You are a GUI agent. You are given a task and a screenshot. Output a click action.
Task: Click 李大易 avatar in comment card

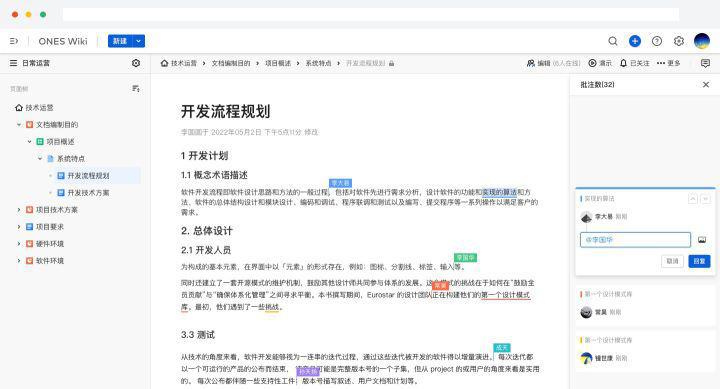click(586, 217)
